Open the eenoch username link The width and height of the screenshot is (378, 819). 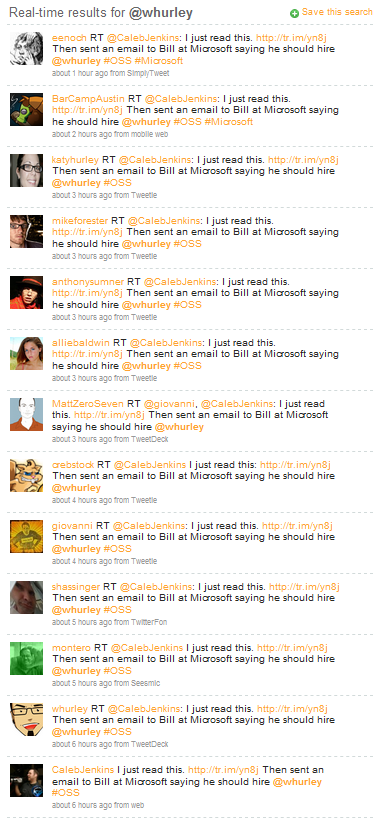(x=69, y=38)
